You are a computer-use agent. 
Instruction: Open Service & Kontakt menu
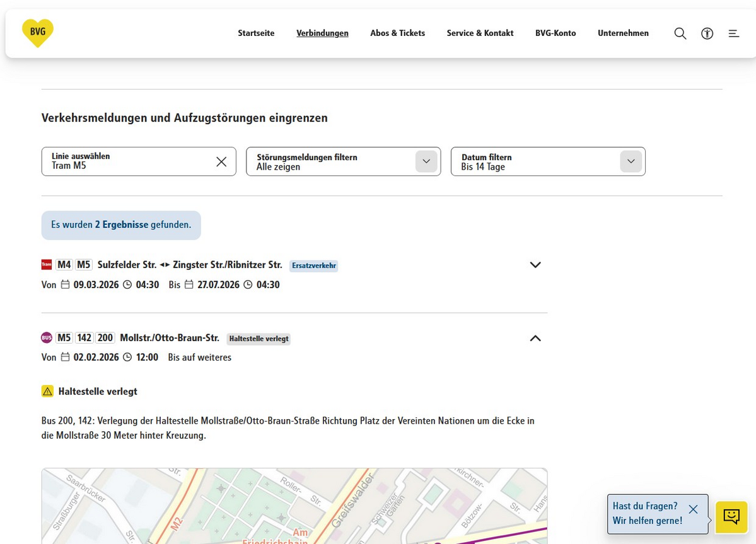pyautogui.click(x=480, y=33)
